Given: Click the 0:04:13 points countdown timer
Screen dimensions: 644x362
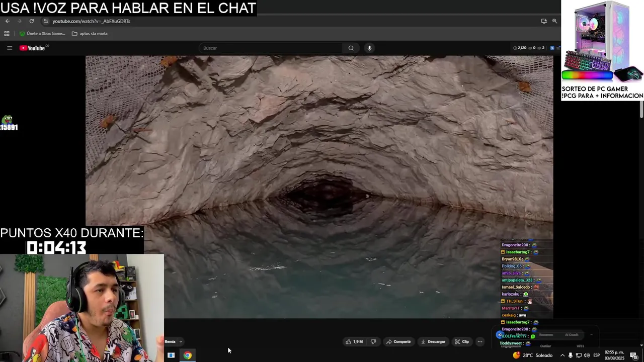Looking at the screenshot, I should [56, 248].
